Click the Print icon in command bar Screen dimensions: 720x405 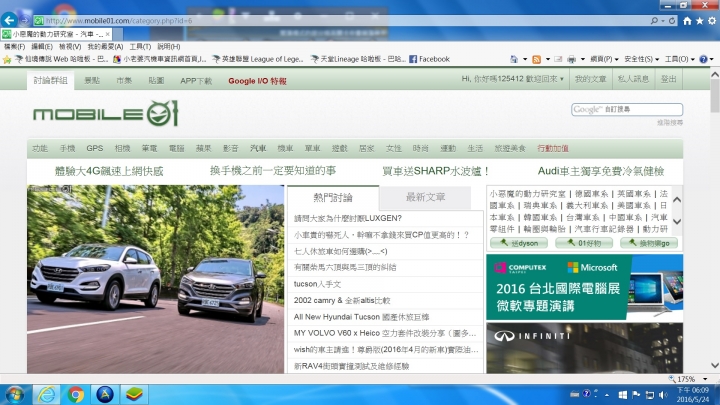571,59
